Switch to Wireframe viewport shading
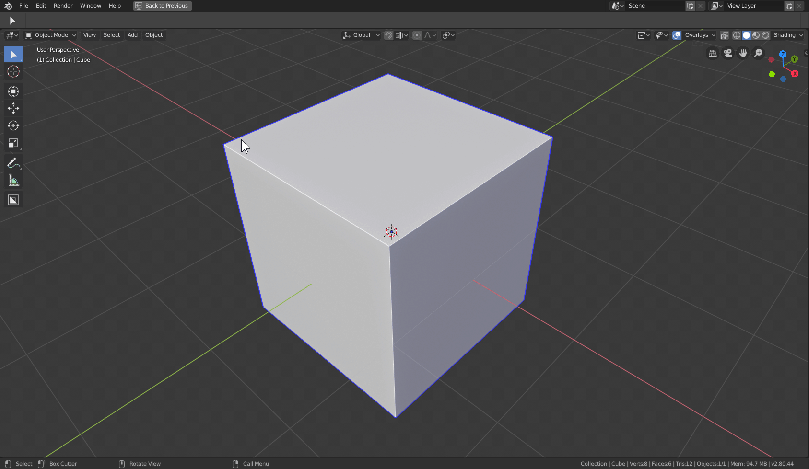 coord(736,35)
